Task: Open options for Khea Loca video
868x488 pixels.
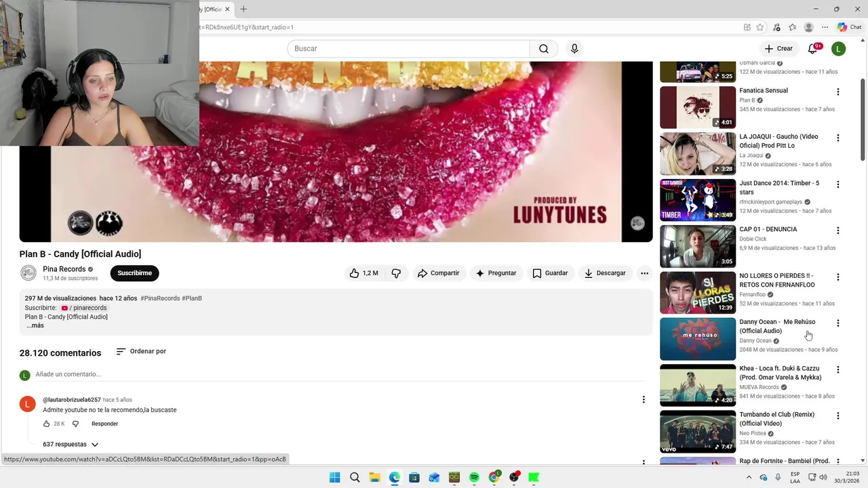Action: (838, 369)
